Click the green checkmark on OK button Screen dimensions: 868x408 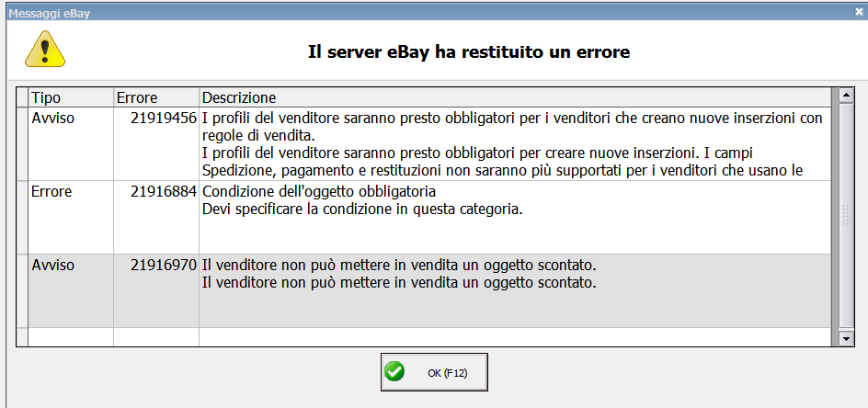(394, 371)
